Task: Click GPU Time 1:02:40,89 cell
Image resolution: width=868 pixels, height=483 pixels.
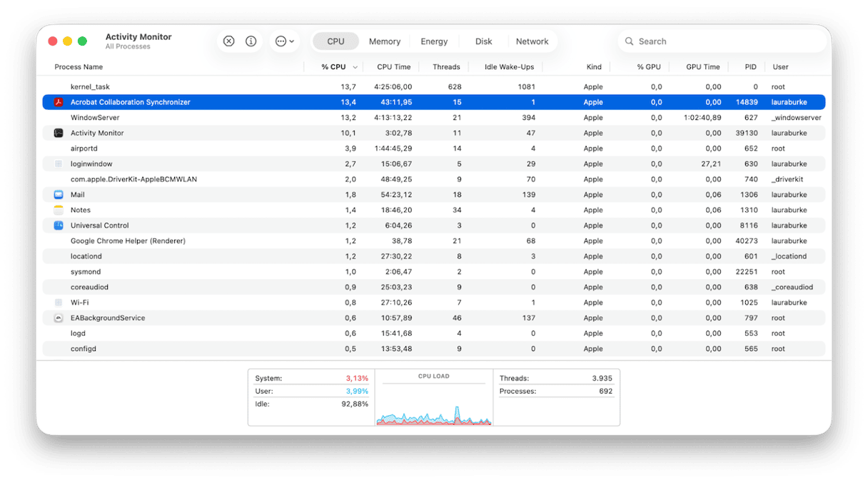Action: 701,118
